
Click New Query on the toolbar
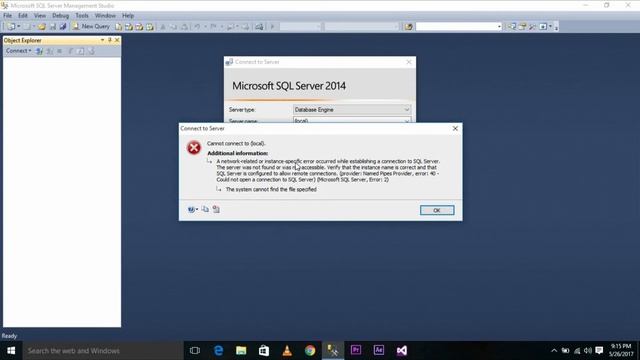point(91,27)
